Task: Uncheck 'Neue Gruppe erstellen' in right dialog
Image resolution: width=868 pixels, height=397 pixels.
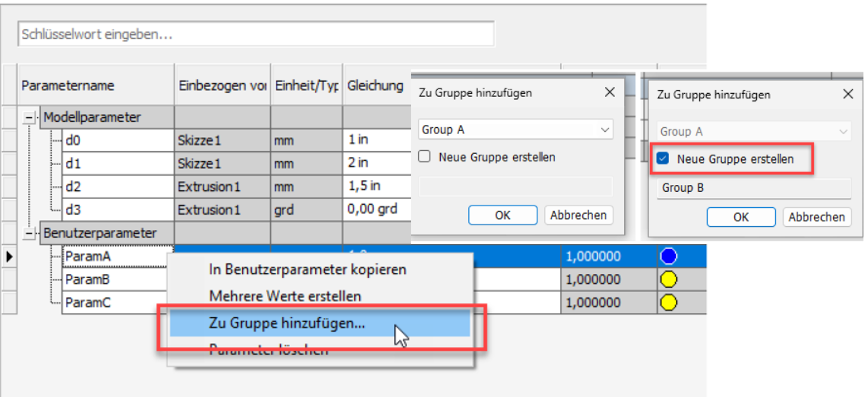Action: coord(663,158)
